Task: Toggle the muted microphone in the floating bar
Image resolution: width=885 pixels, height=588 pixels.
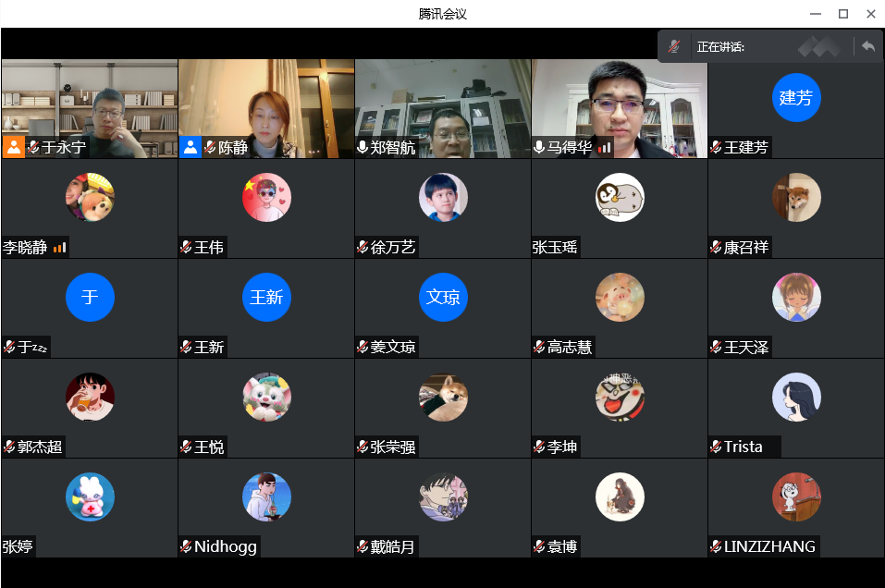Action: coord(675,46)
